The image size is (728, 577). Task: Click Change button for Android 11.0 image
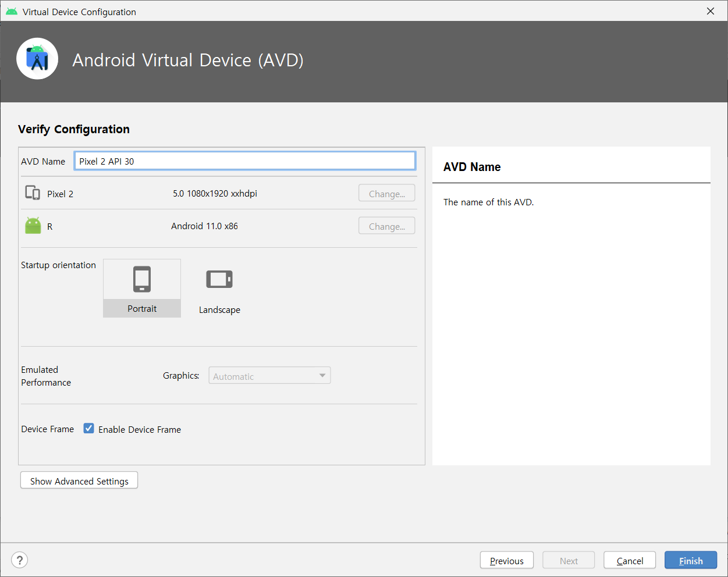(x=387, y=226)
